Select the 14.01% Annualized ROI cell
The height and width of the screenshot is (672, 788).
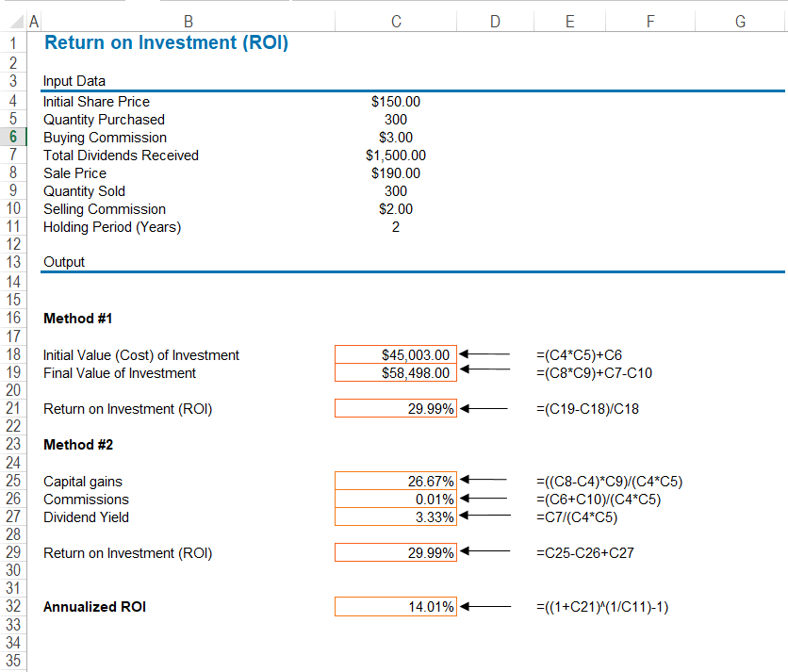click(395, 606)
